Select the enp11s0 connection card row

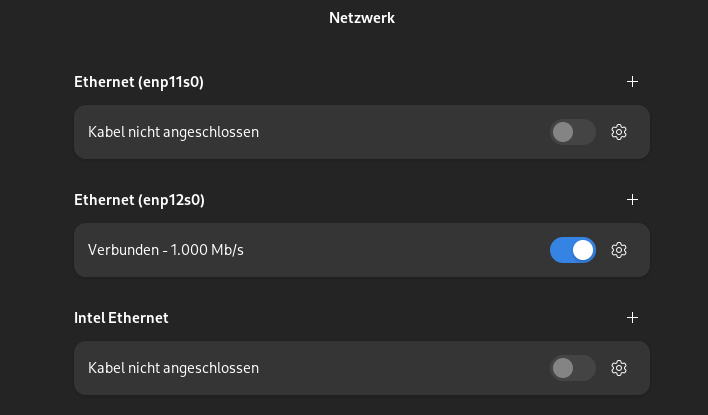[x=362, y=132]
